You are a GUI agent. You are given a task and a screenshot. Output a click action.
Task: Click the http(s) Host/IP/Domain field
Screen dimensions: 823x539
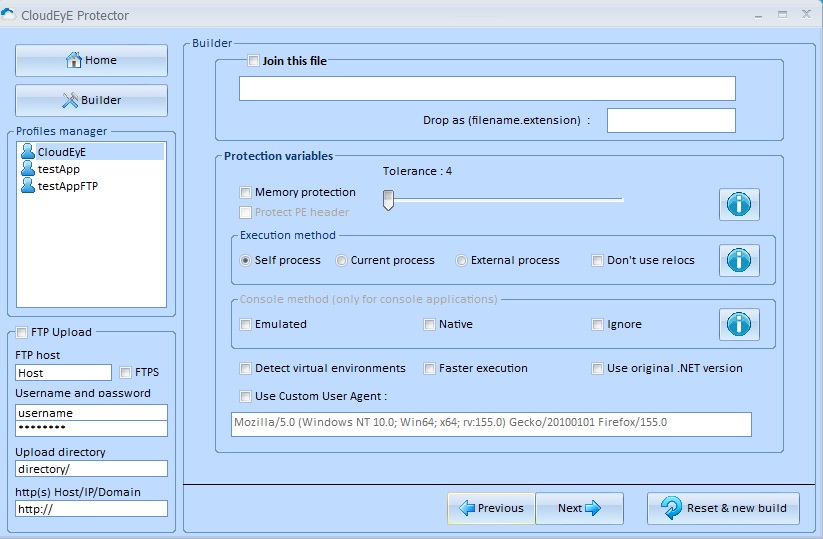[91, 509]
